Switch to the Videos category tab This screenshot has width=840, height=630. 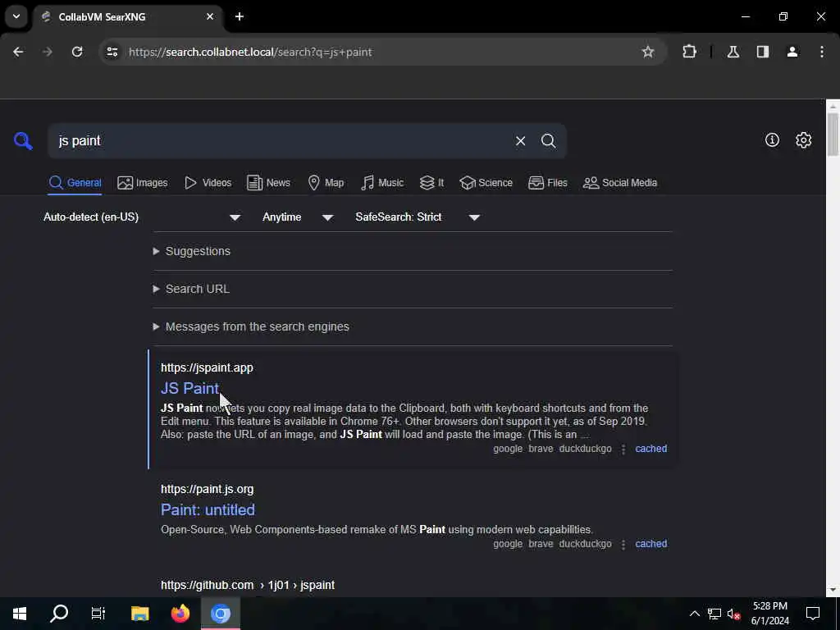point(208,183)
